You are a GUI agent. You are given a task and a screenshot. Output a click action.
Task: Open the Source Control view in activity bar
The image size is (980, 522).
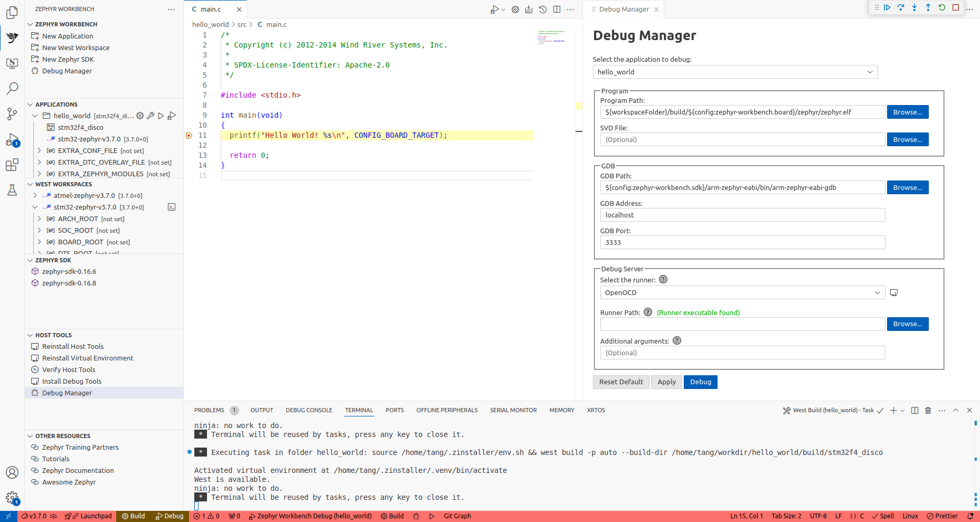[12, 113]
